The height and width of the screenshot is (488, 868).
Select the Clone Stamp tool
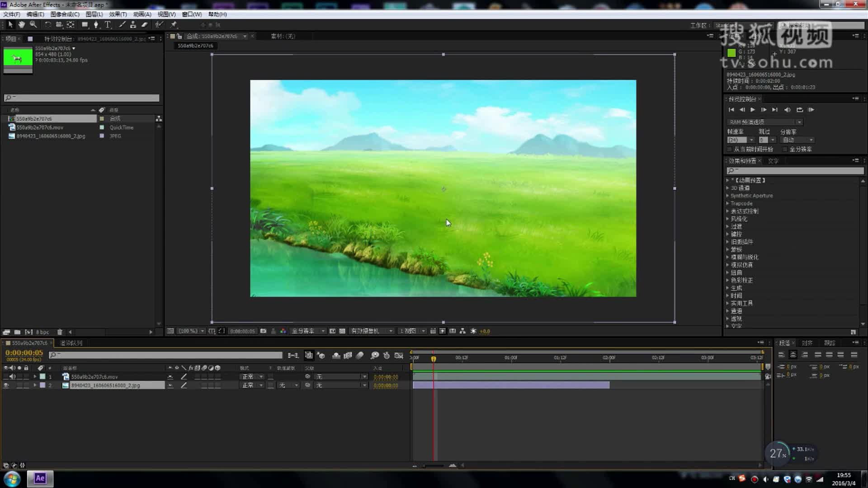tap(133, 24)
